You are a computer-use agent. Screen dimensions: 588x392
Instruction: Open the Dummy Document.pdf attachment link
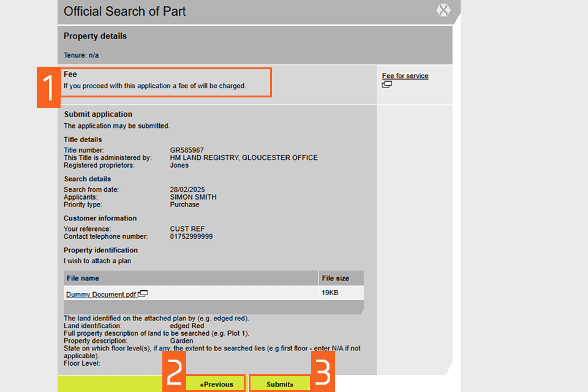101,295
